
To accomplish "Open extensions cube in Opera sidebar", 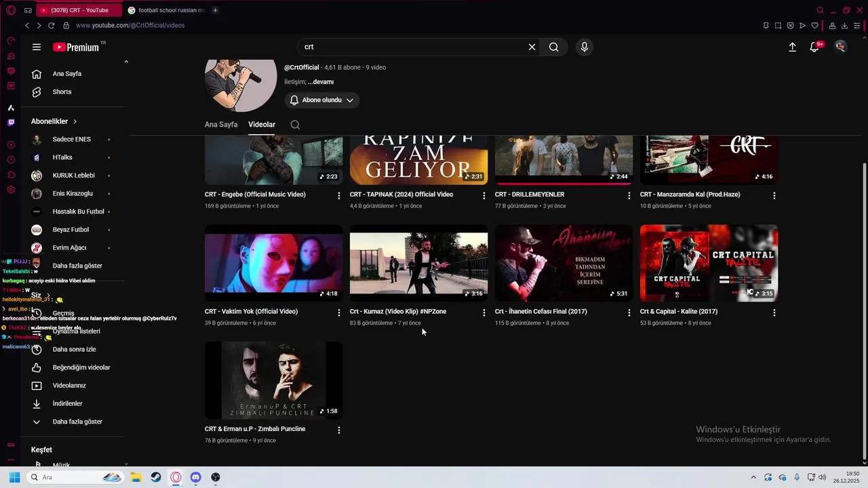I will [x=11, y=175].
